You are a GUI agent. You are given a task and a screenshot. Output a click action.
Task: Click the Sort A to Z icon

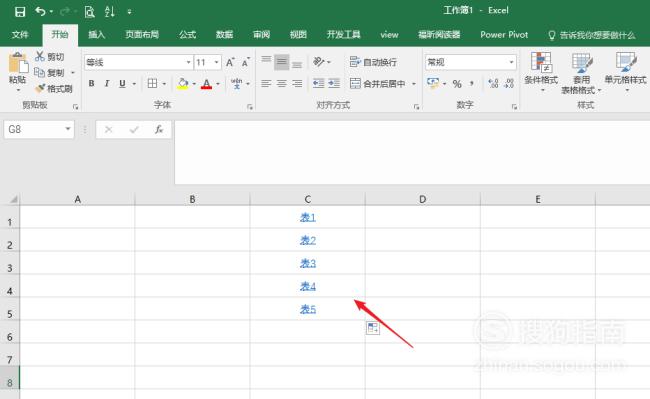tap(110, 12)
